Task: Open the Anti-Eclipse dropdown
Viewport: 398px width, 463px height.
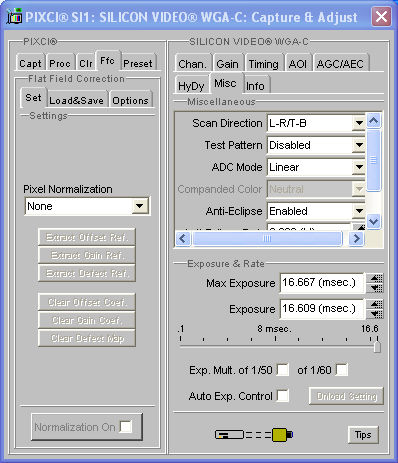Action: [359, 211]
